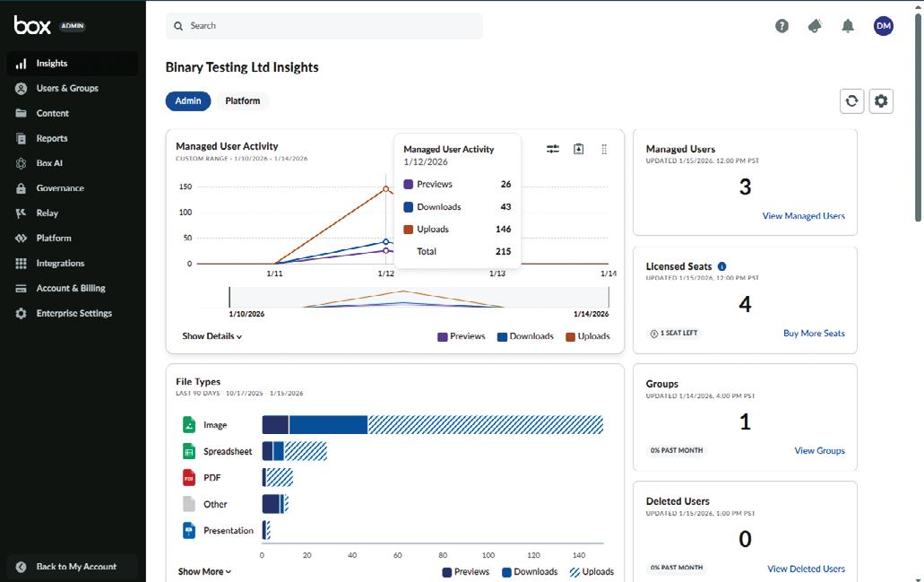924x582 pixels.
Task: Click the Relay flag icon
Action: pyautogui.click(x=21, y=213)
